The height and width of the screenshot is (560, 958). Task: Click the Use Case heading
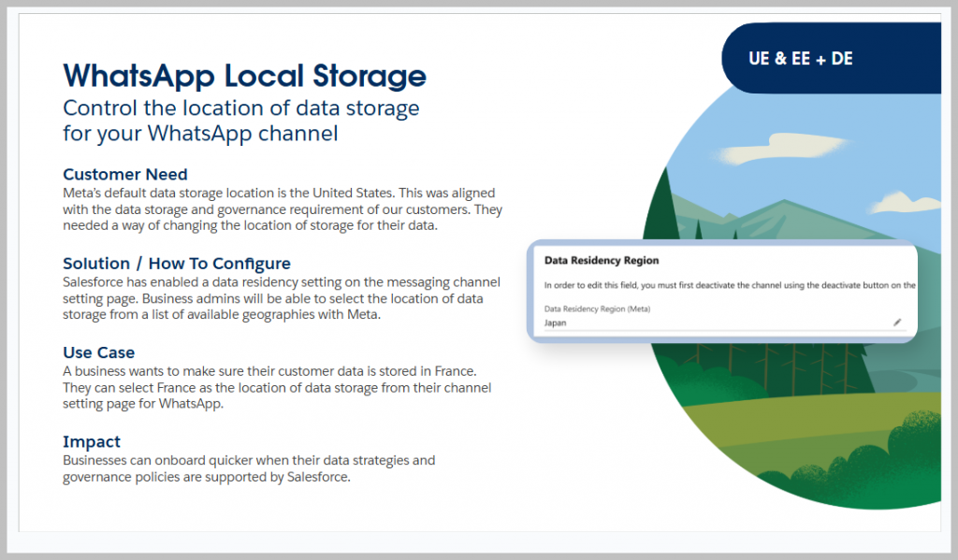[98, 352]
